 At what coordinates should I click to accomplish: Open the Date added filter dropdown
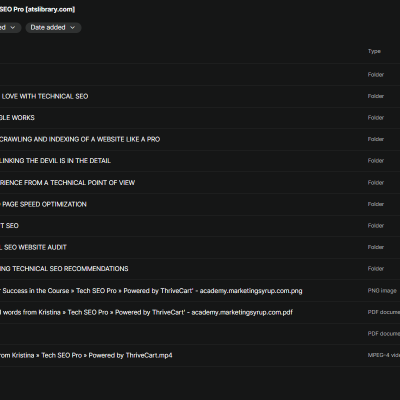click(x=53, y=28)
